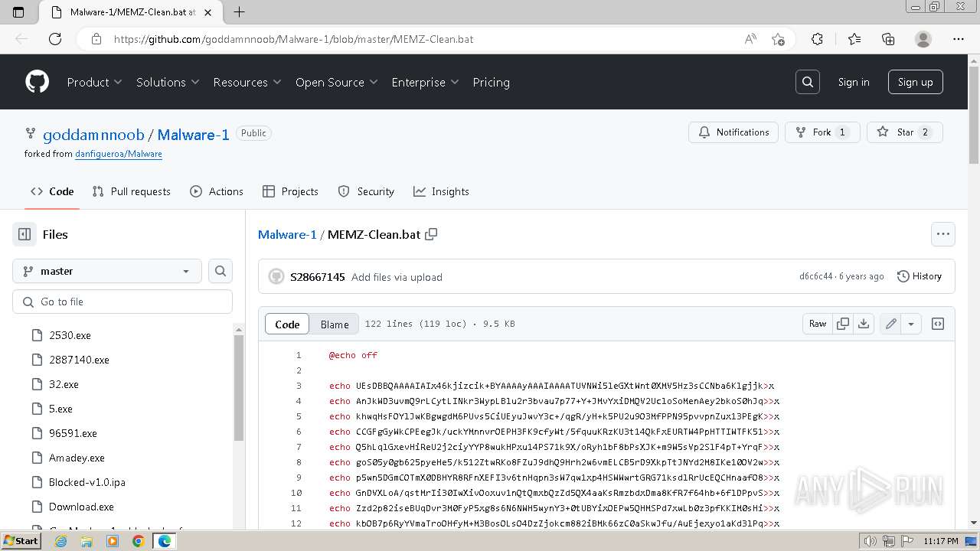Screen dimensions: 980x551
Task: Expand the Open Source menu
Action: pos(337,82)
